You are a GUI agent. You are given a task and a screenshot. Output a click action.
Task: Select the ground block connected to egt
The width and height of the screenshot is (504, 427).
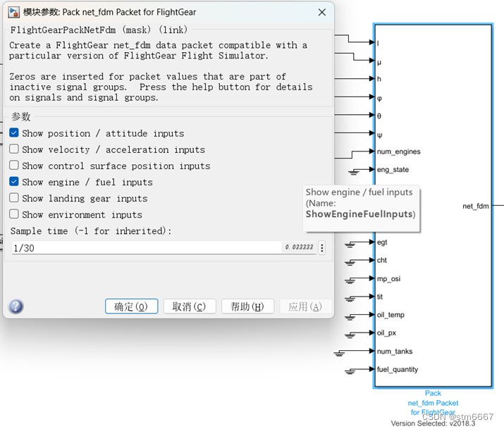tap(350, 245)
